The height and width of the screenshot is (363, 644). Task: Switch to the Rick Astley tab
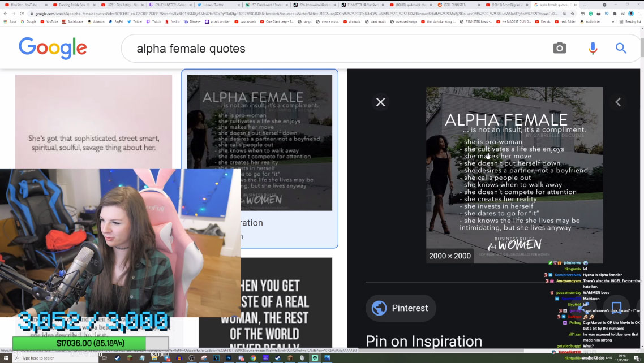(121, 5)
